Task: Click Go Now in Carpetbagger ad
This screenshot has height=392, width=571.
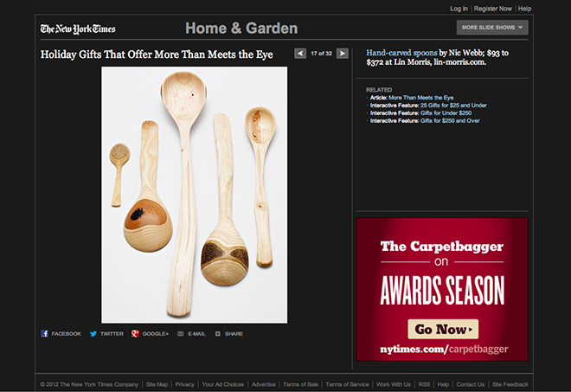Action: pos(443,330)
